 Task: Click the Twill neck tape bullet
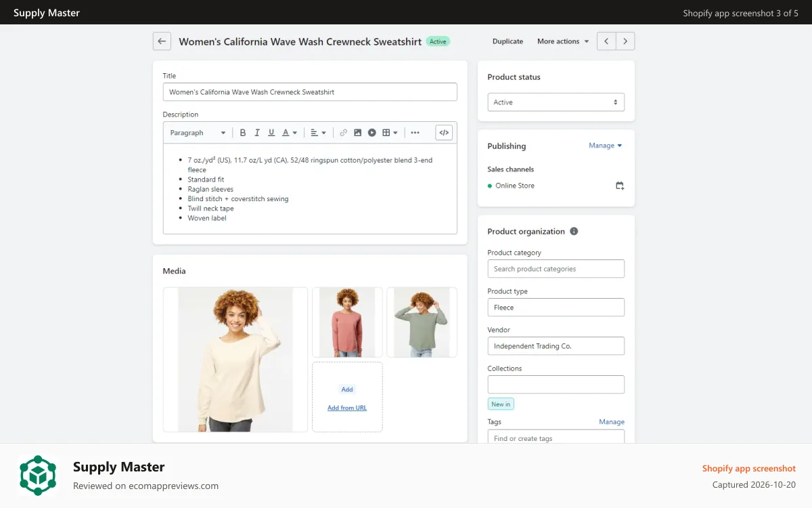pyautogui.click(x=210, y=209)
